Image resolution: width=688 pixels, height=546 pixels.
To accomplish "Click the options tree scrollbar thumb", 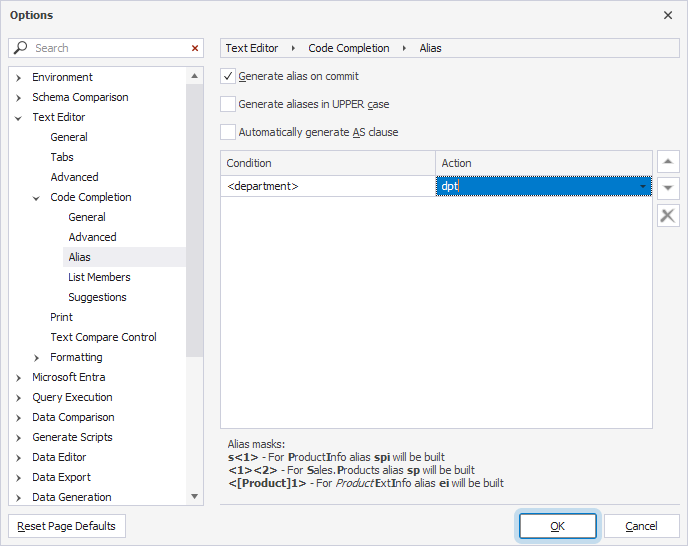I will pos(194,219).
